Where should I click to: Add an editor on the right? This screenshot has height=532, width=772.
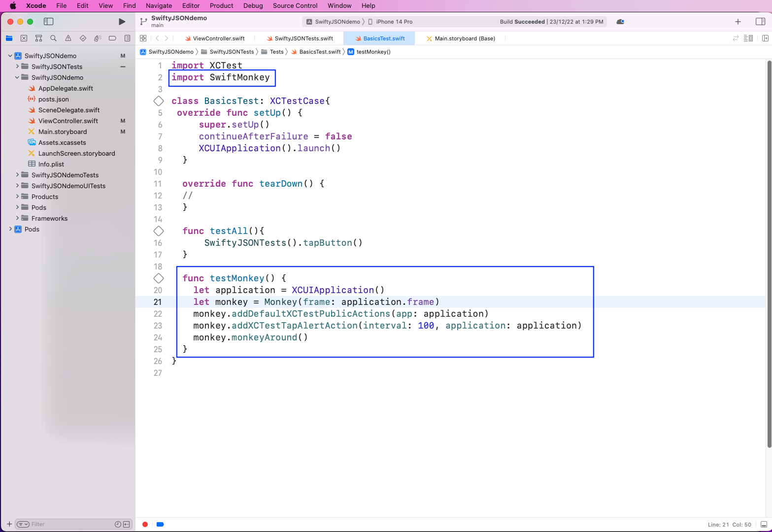coord(765,38)
